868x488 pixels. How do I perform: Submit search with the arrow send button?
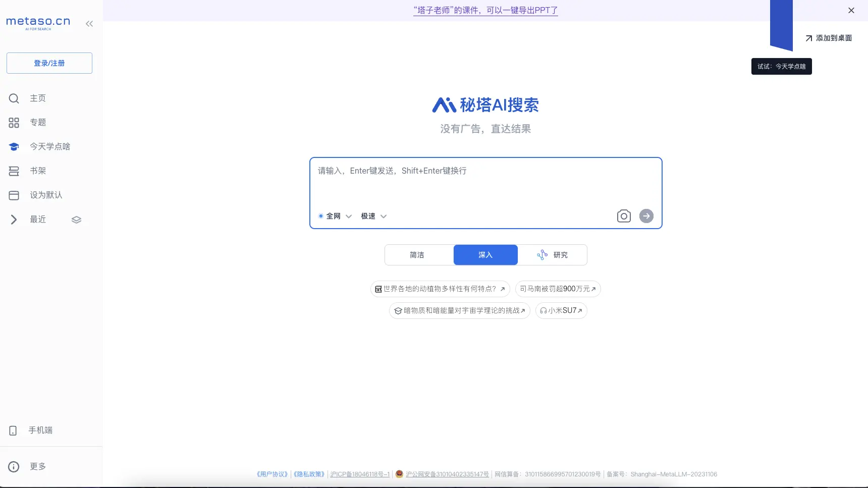pos(646,216)
